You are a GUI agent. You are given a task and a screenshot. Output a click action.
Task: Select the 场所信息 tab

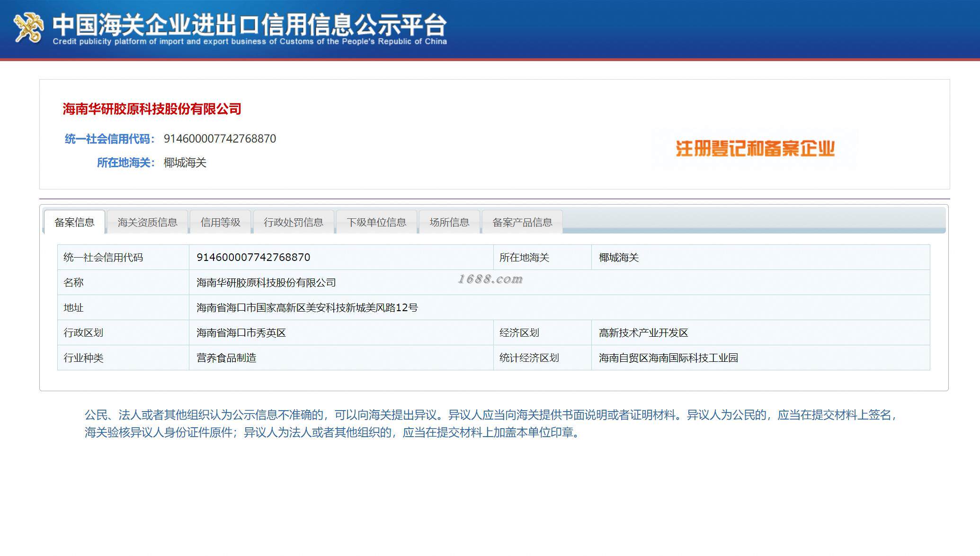tap(449, 222)
